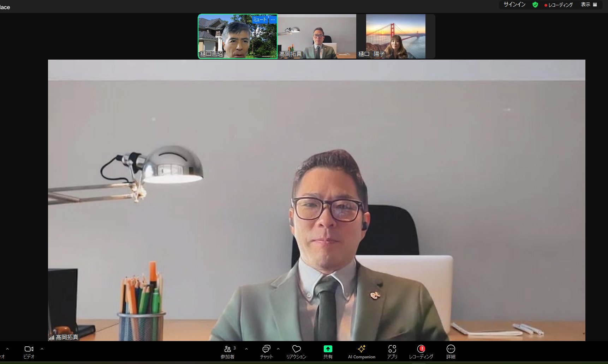The image size is (608, 364).
Task: Toggle the ビデオ camera button
Action: [29, 352]
